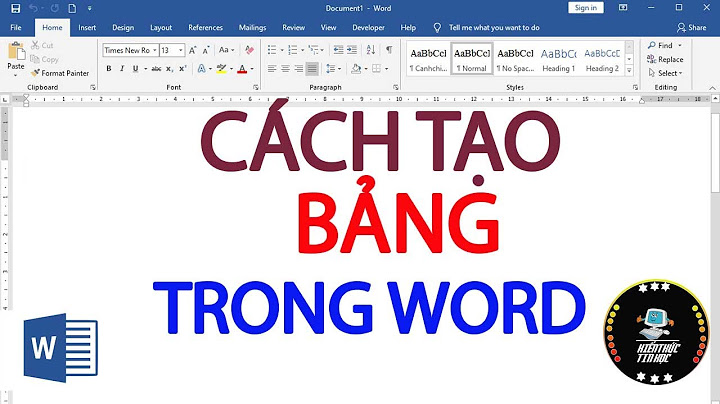The height and width of the screenshot is (404, 720).
Task: Click the numbered list icon
Action: pyautogui.click(x=292, y=50)
